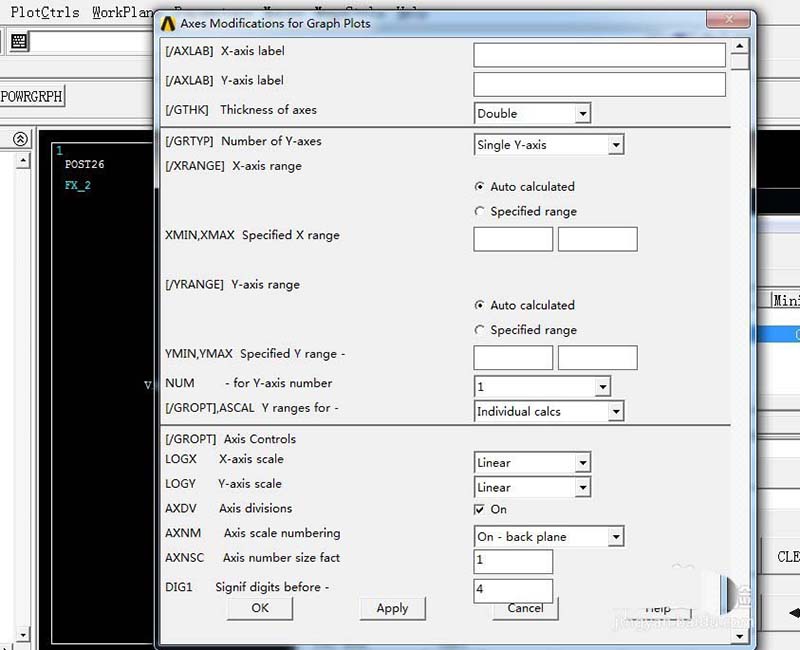The height and width of the screenshot is (650, 800).
Task: Click the ANSYS logo in dialog title
Action: click(x=168, y=23)
